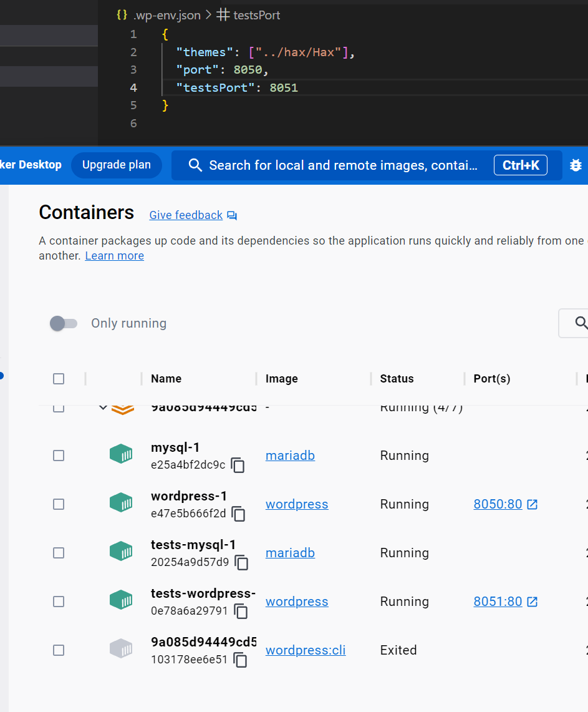Viewport: 588px width, 712px height.
Task: Select the exited wordpress:cli row checkbox
Action: click(x=59, y=650)
